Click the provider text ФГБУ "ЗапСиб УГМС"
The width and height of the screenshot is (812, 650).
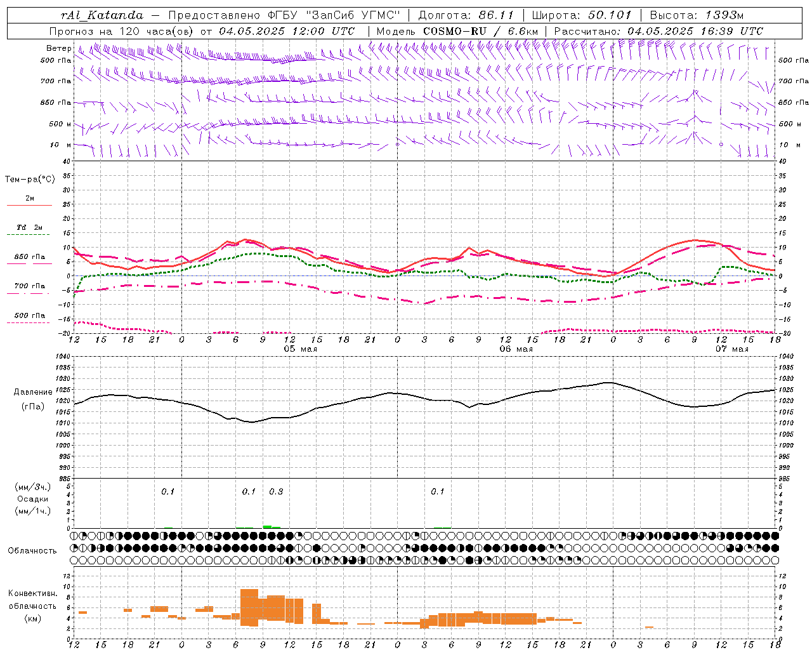click(x=334, y=15)
